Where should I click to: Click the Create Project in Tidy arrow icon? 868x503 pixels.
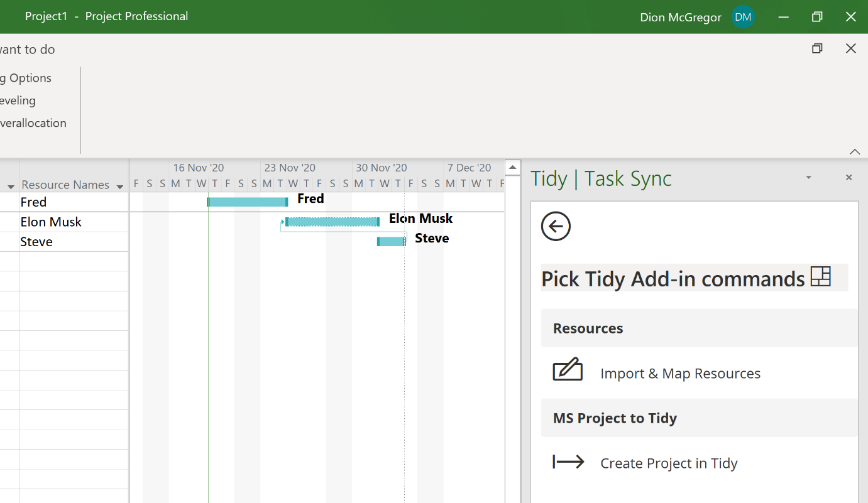[x=568, y=462]
